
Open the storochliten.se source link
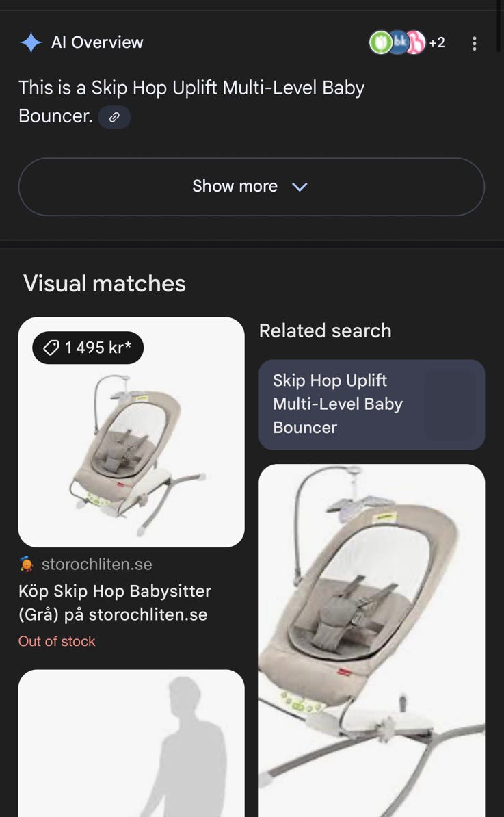pos(97,565)
